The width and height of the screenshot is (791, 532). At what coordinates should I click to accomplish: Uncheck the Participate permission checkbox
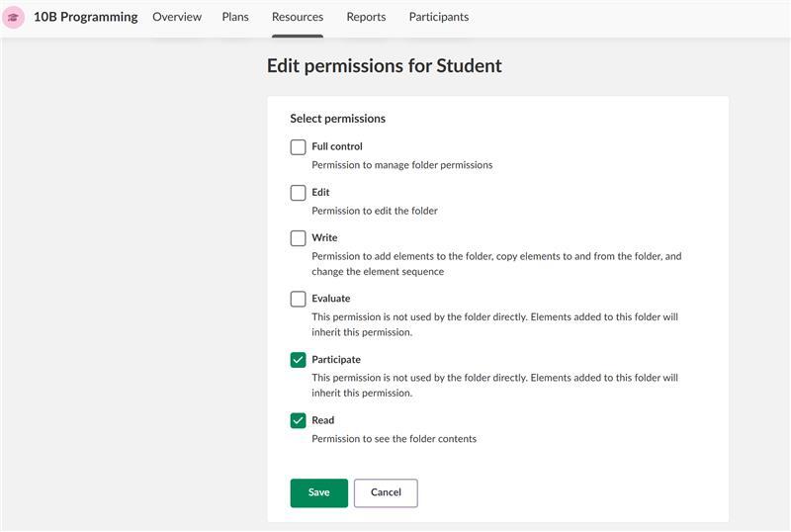pyautogui.click(x=298, y=360)
